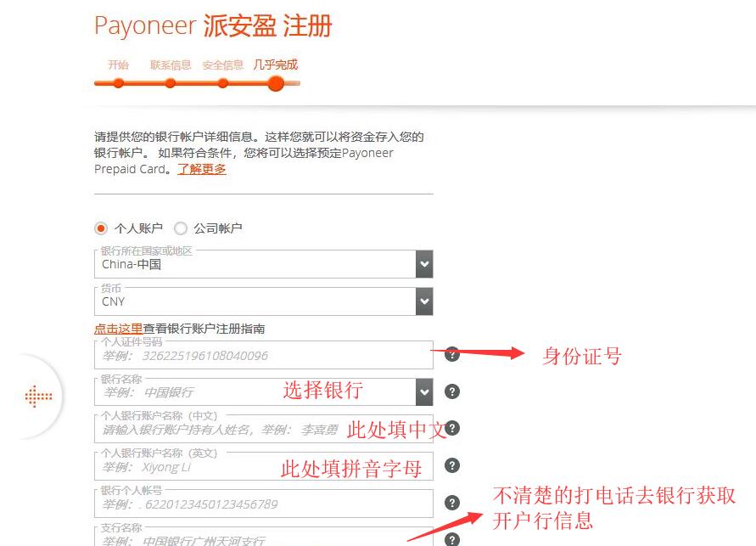
Task: Click help icon beside 个人银行账户名称（英文） field
Action: click(x=452, y=465)
